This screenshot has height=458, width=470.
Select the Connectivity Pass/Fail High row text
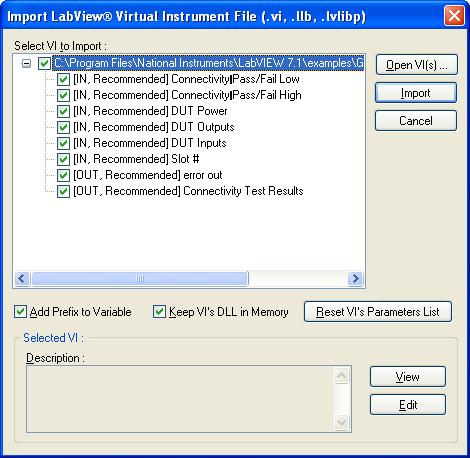[x=187, y=95]
